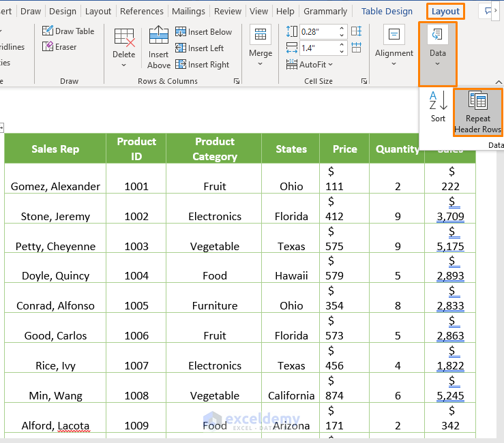Switch to the Table Design tab
This screenshot has width=504, height=443.
pyautogui.click(x=387, y=12)
